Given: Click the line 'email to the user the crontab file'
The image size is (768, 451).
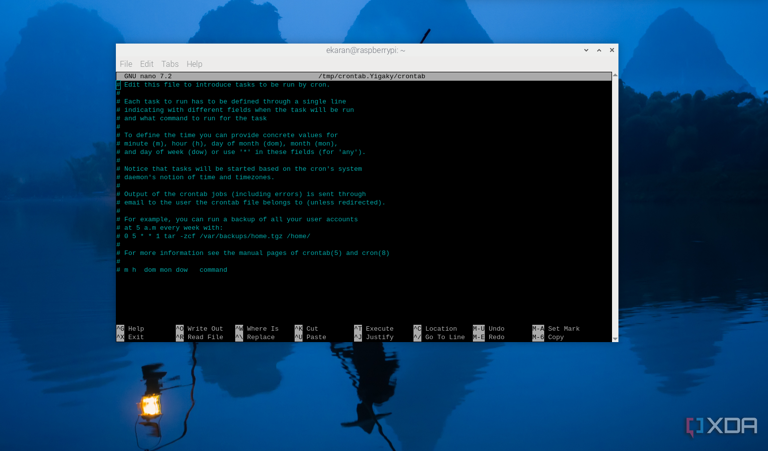Looking at the screenshot, I should click(x=251, y=202).
